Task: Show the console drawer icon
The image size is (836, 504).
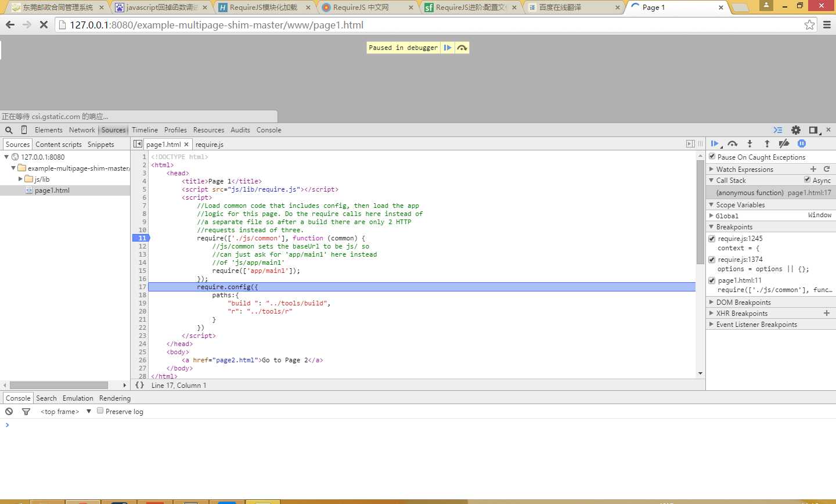Action: point(778,130)
